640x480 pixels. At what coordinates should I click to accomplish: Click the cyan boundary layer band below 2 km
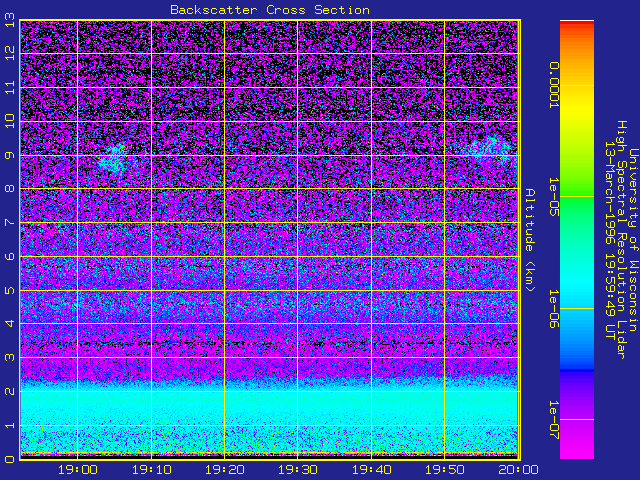pyautogui.click(x=269, y=408)
